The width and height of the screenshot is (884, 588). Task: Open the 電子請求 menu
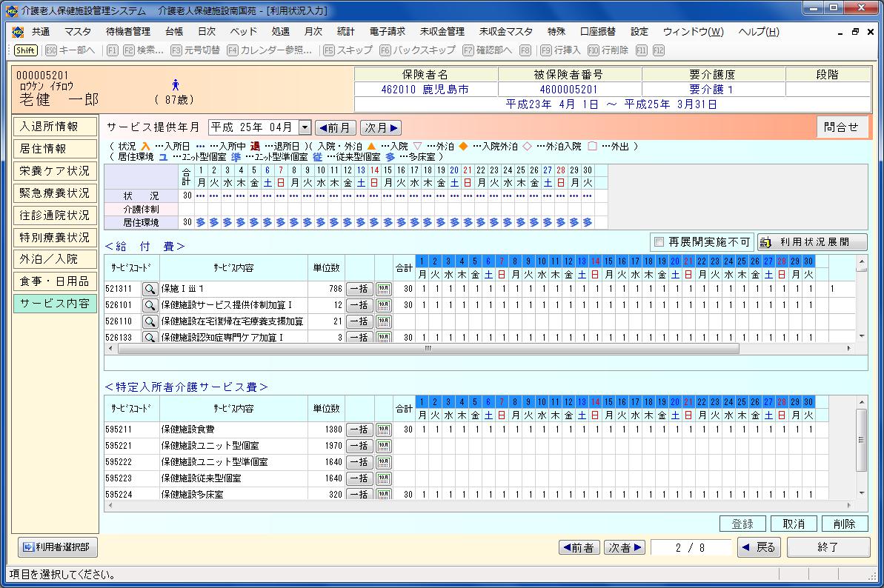pos(388,32)
